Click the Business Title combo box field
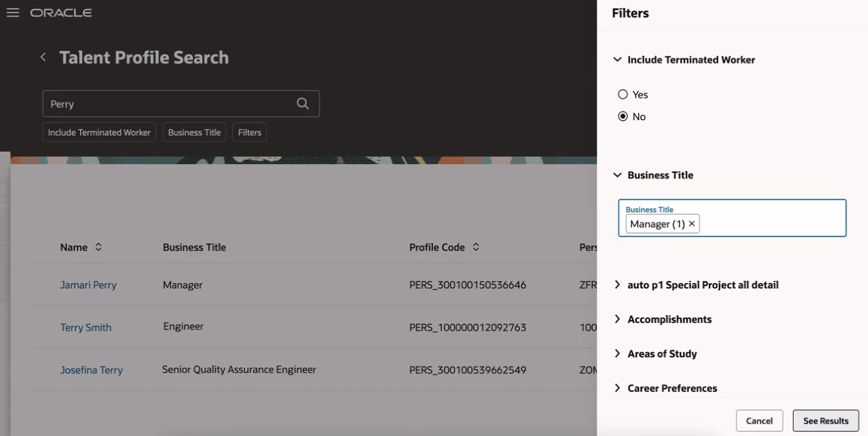 [732, 218]
